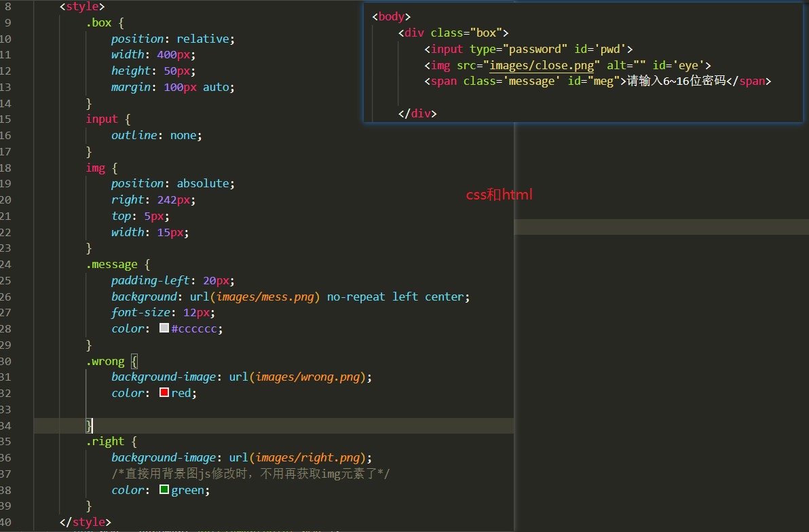
Task: Click the opening brace after .wrong
Action: tap(134, 361)
